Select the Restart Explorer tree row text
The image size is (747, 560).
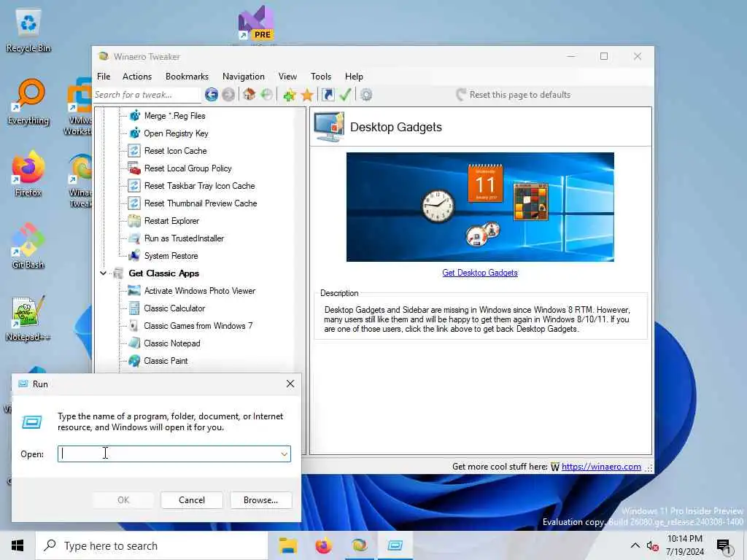(171, 221)
